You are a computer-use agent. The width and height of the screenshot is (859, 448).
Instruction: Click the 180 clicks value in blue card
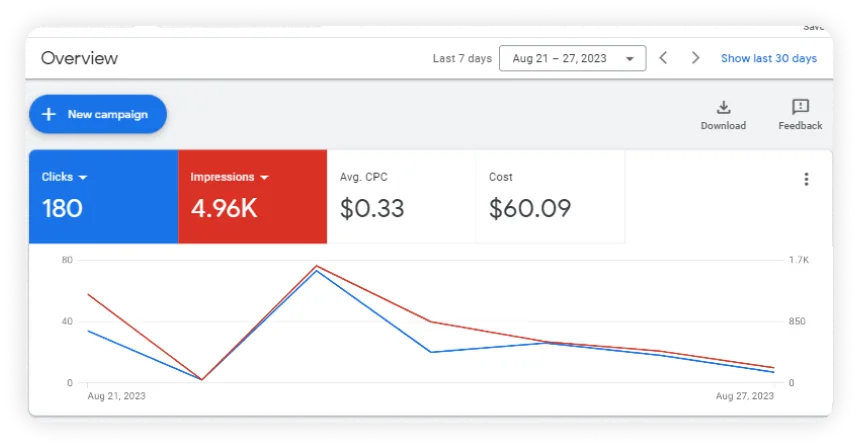[x=63, y=208]
